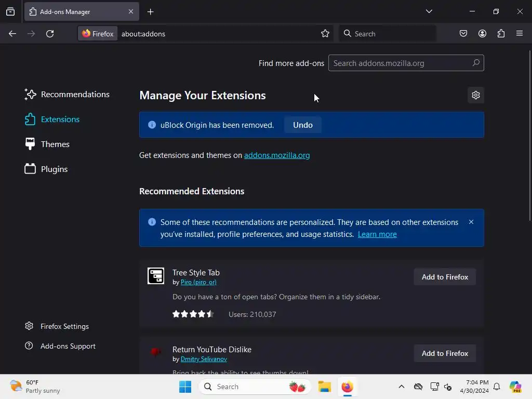
Task: Close the Add-ons Manager tab
Action: click(x=131, y=11)
